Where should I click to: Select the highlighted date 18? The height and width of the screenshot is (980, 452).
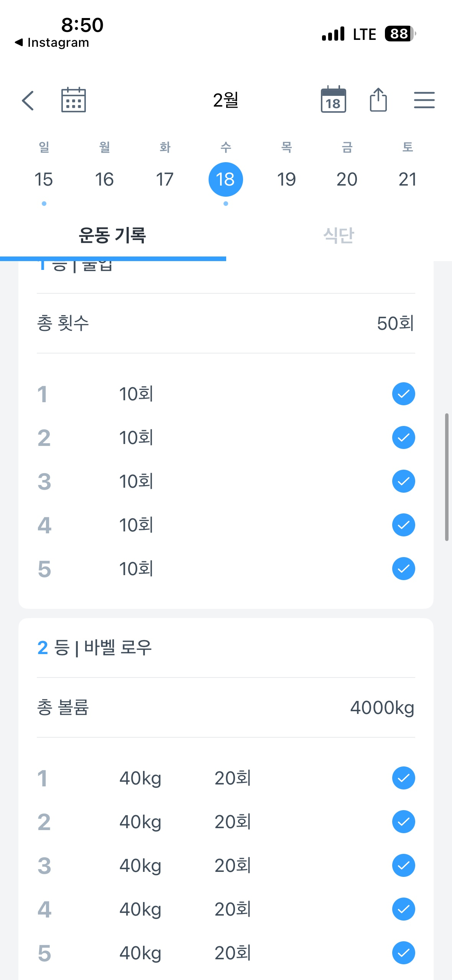[x=225, y=179]
